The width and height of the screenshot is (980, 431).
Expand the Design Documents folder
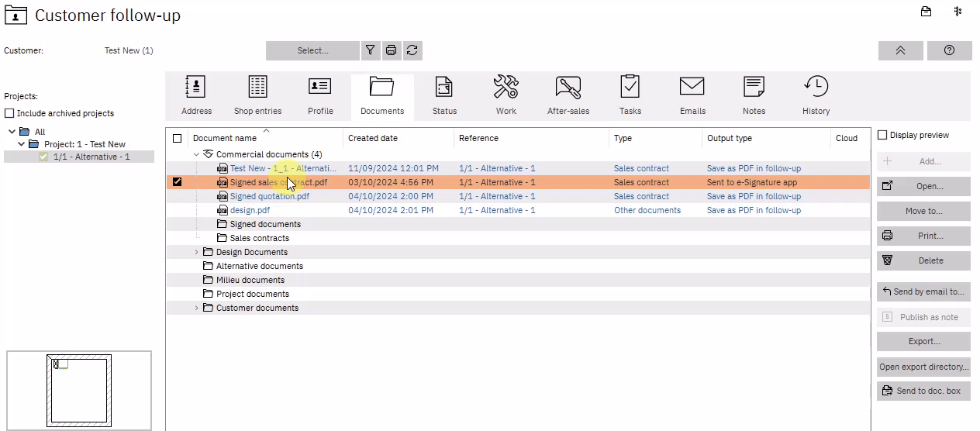click(196, 252)
